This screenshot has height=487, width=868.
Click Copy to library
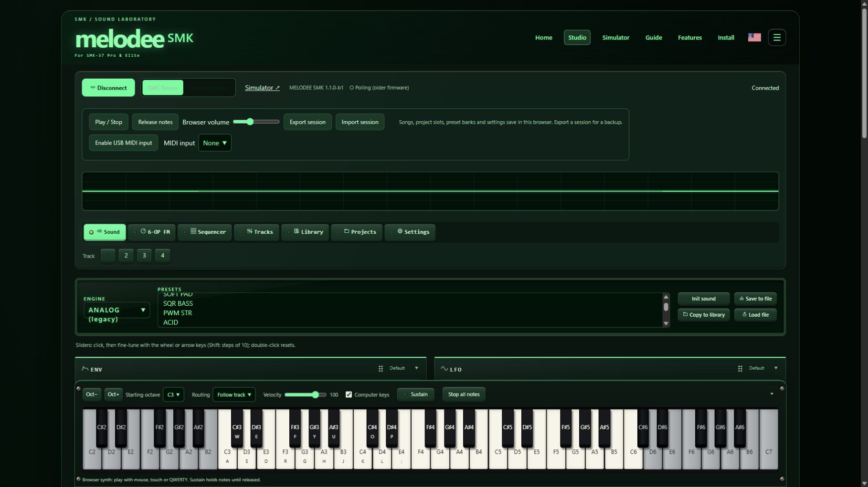[703, 315]
